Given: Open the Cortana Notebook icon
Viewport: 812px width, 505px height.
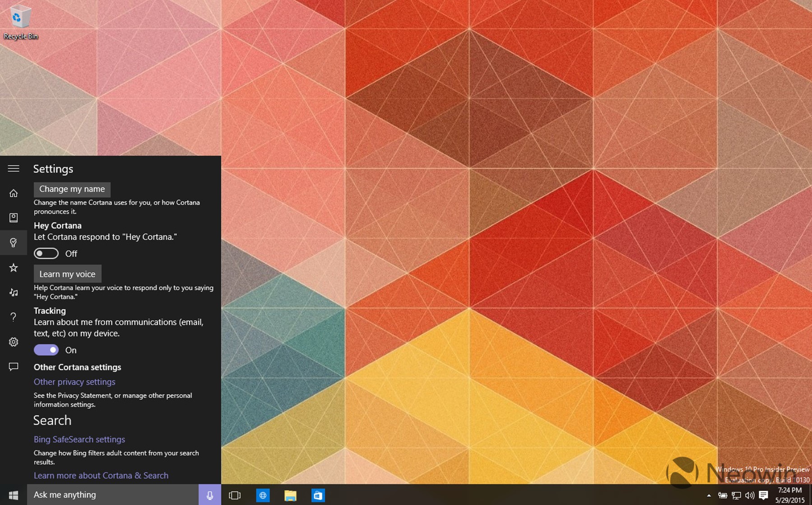Looking at the screenshot, I should click(14, 218).
